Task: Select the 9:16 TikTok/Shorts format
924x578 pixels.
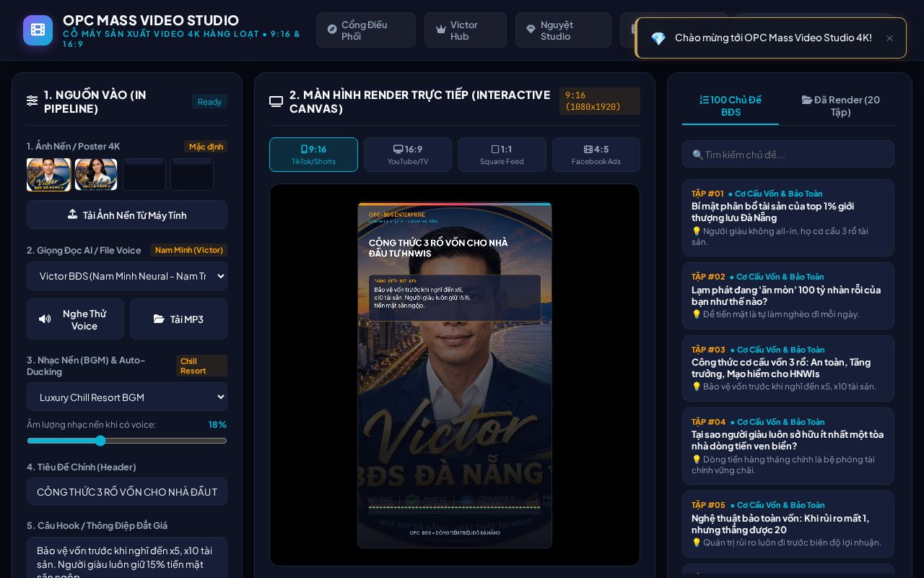Action: click(x=313, y=155)
